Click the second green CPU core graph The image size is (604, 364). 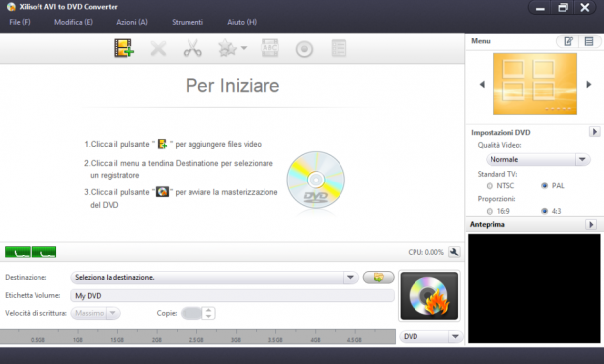click(x=43, y=252)
